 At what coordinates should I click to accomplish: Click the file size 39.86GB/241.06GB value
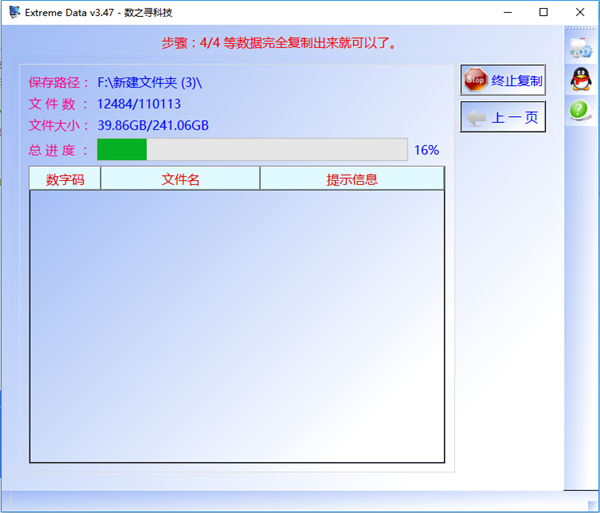152,125
